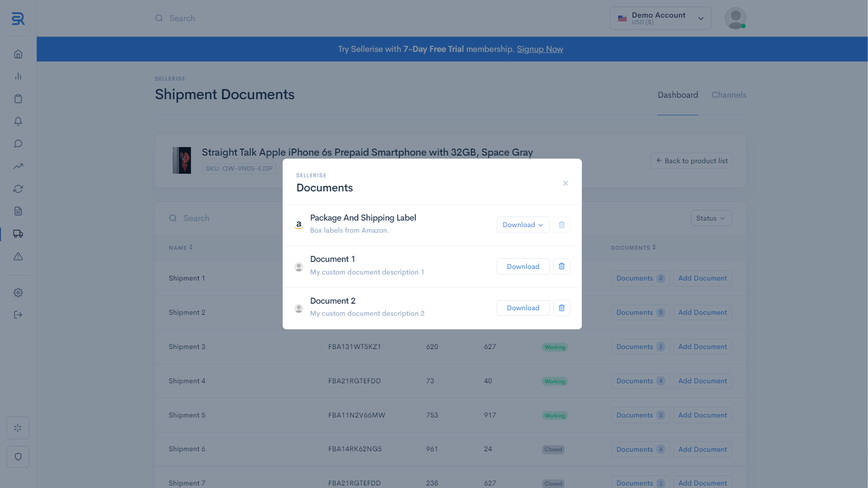
Task: Click the logout icon in the sidebar
Action: point(18,315)
